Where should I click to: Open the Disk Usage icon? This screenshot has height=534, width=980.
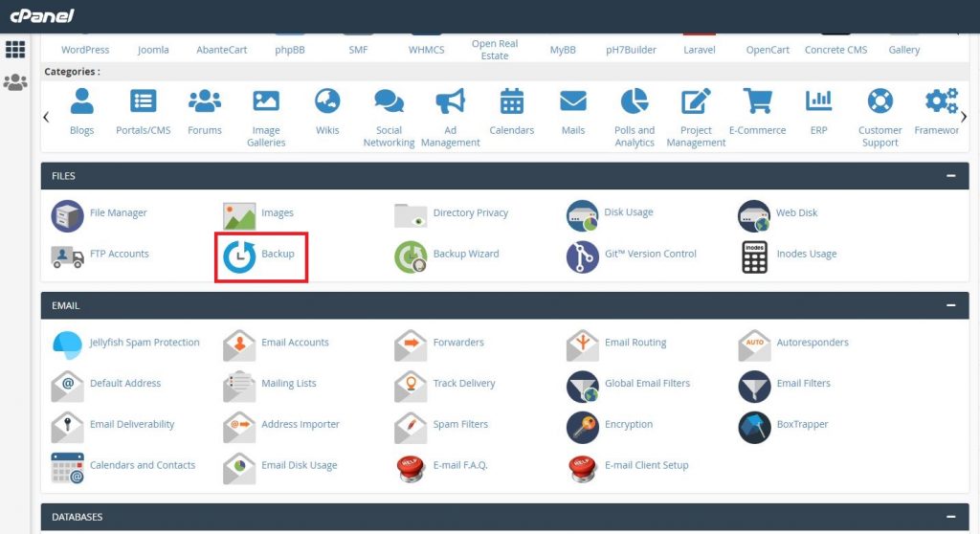point(583,215)
